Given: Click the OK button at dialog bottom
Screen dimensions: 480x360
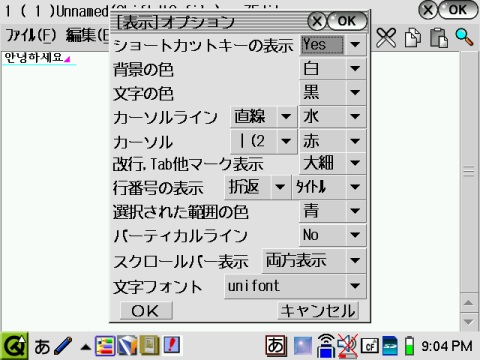Looking at the screenshot, I should pos(146,311).
